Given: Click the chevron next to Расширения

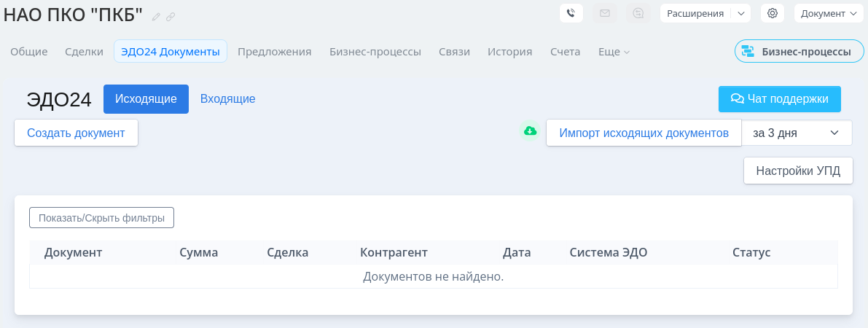Looking at the screenshot, I should click(740, 13).
